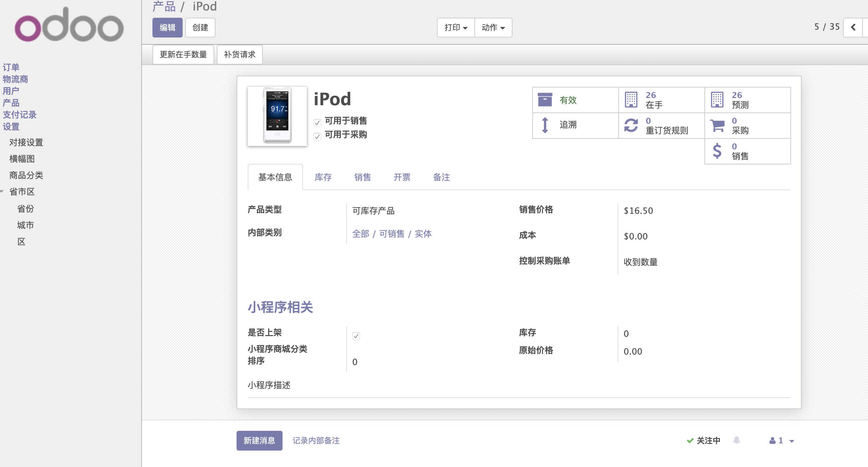Switch to the 开票 tab
This screenshot has height=467, width=868.
tap(402, 177)
